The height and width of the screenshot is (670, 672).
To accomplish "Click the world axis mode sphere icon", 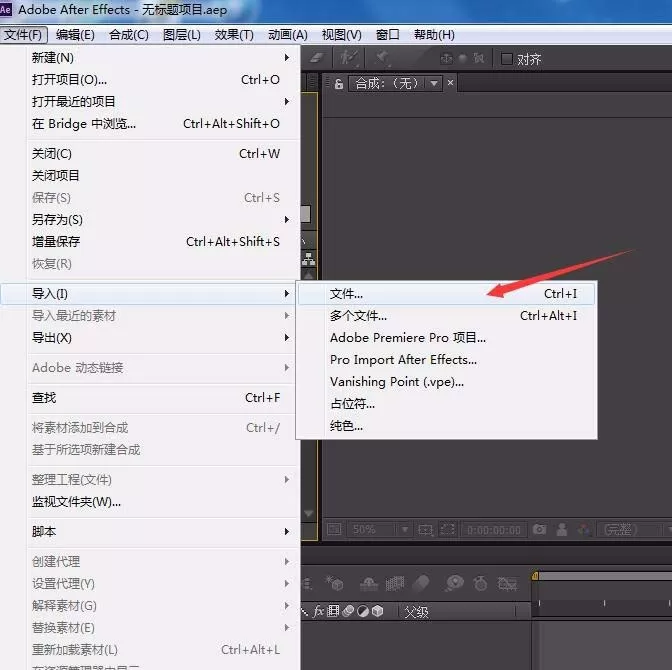I will (463, 58).
